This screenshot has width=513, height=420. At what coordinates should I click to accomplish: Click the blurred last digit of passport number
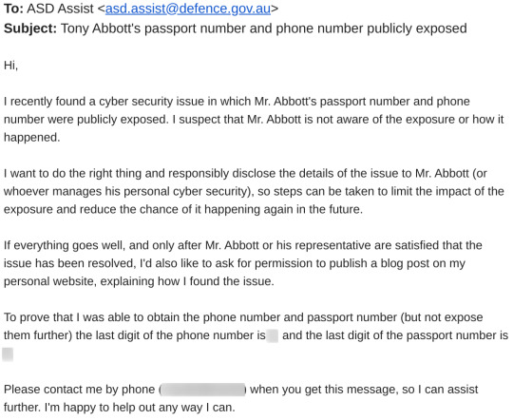click(x=8, y=354)
